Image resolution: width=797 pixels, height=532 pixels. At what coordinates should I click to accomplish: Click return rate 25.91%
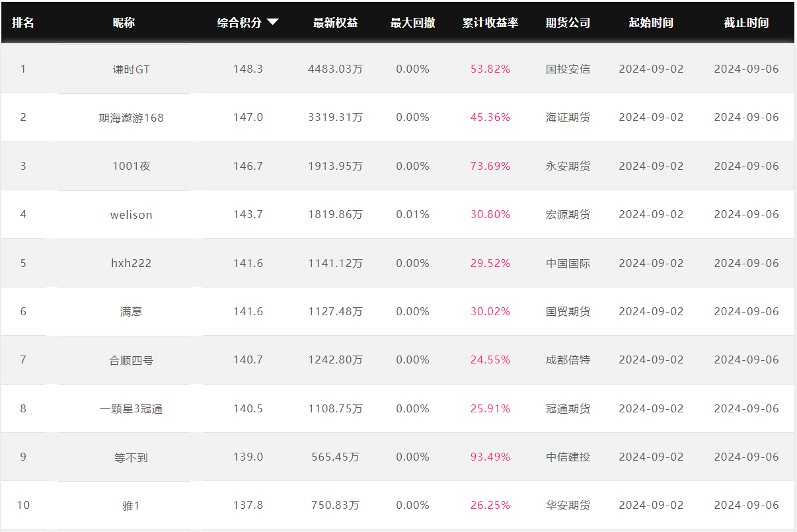click(490, 408)
